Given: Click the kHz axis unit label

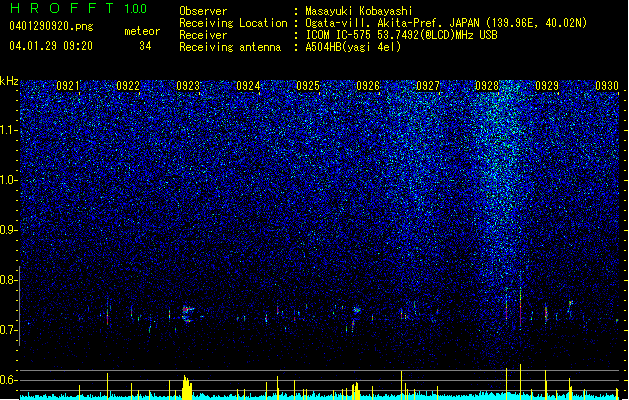Looking at the screenshot, I should click(x=9, y=82).
